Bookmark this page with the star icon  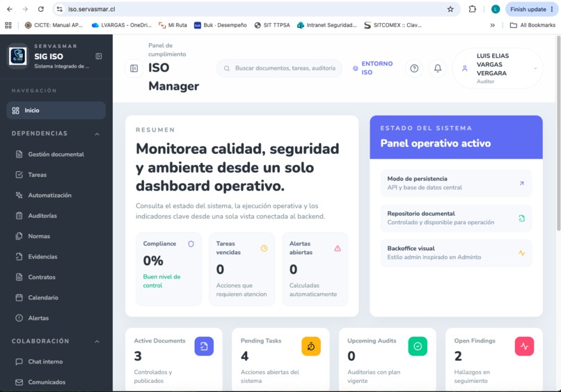[x=450, y=9]
